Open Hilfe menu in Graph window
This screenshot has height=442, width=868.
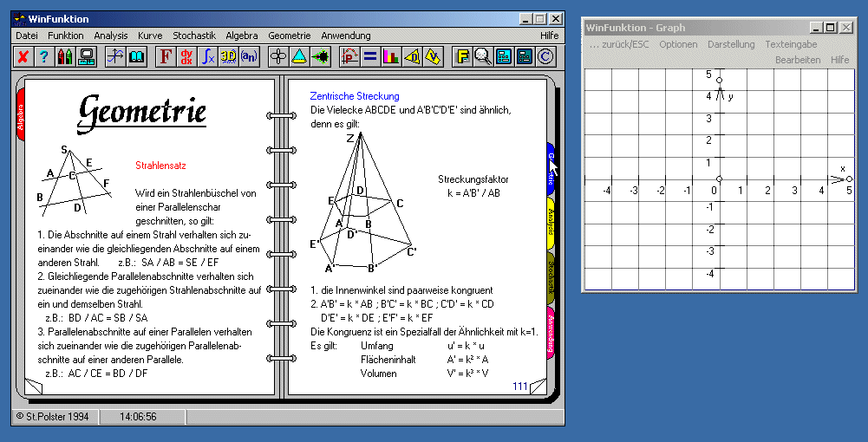(x=839, y=60)
